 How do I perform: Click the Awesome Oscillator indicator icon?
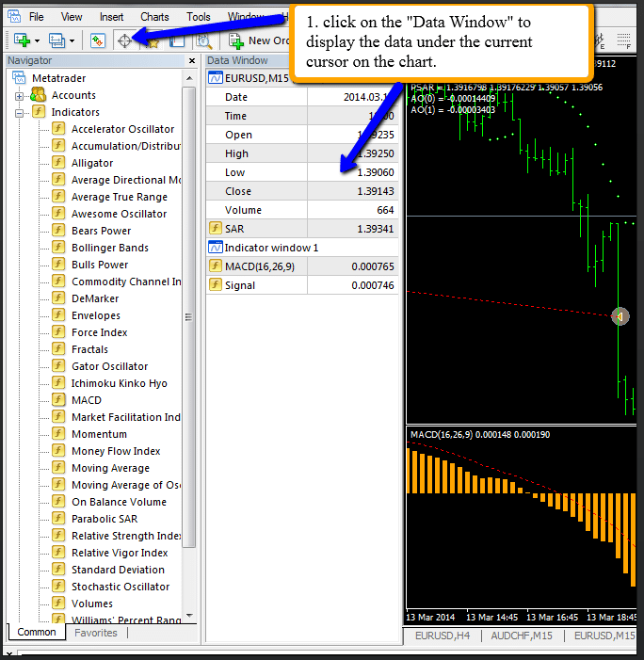click(x=58, y=213)
